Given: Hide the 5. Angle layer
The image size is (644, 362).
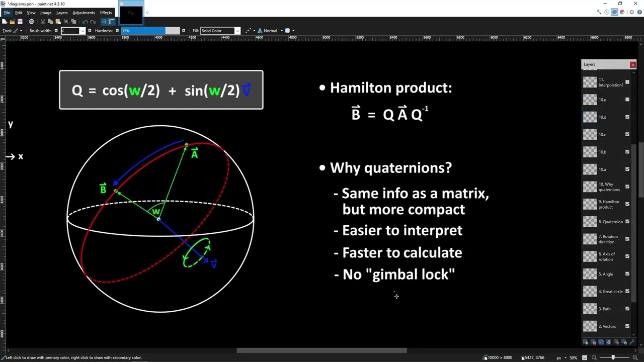Looking at the screenshot, I should click(627, 274).
